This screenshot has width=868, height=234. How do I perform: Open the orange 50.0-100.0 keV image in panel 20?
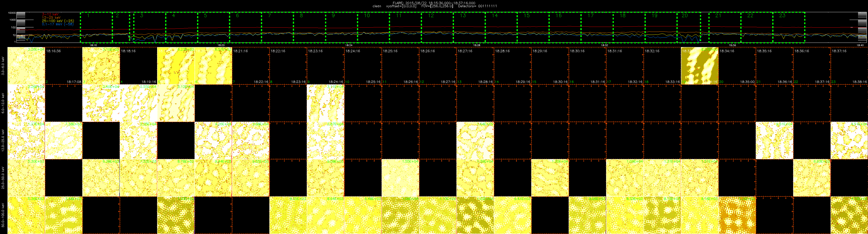(x=737, y=215)
